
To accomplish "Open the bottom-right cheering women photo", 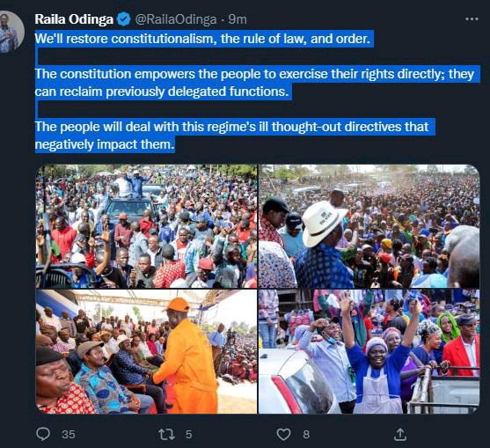I will click(369, 351).
